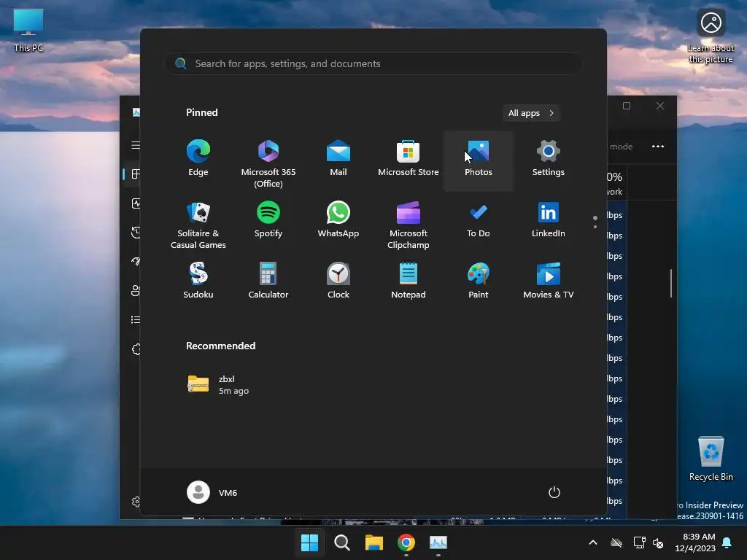Open Microsoft Clipchamp
The height and width of the screenshot is (560, 747).
409,224
